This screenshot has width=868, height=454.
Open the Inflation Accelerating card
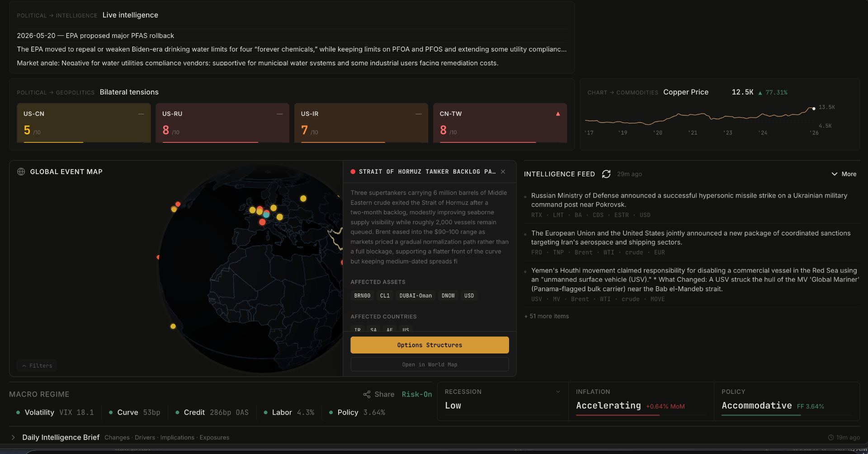point(641,402)
